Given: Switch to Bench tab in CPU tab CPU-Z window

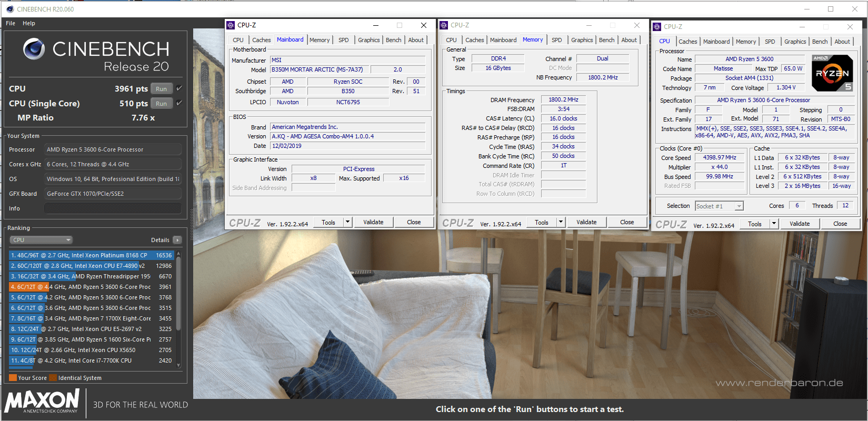Looking at the screenshot, I should [x=820, y=42].
